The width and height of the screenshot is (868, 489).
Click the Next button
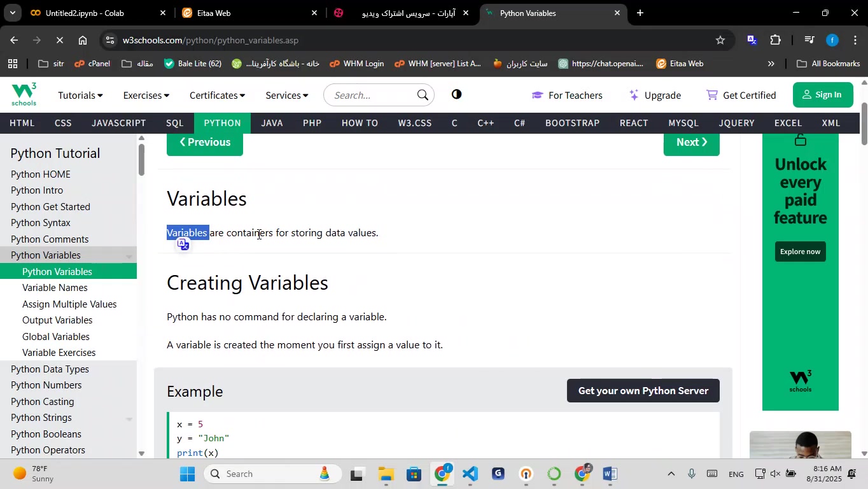(x=692, y=143)
